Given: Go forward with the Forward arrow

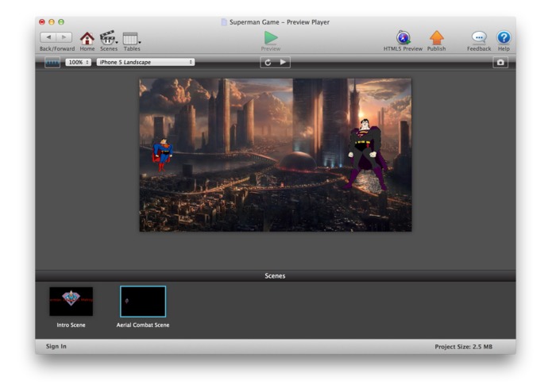Looking at the screenshot, I should click(x=64, y=37).
